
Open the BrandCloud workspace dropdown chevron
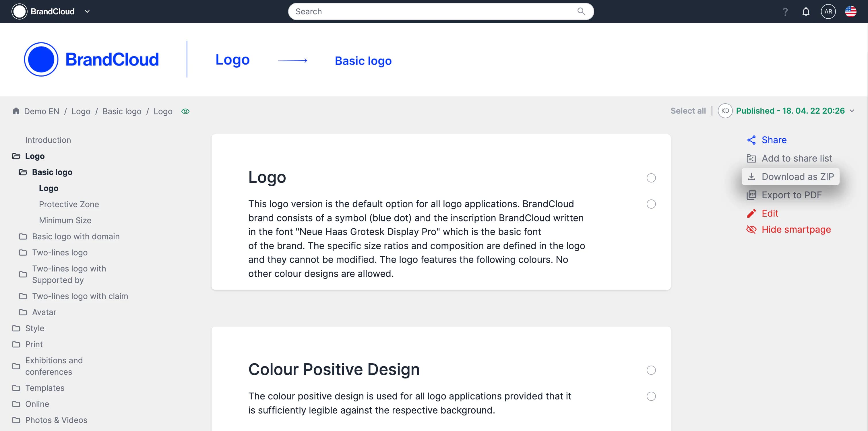point(87,11)
